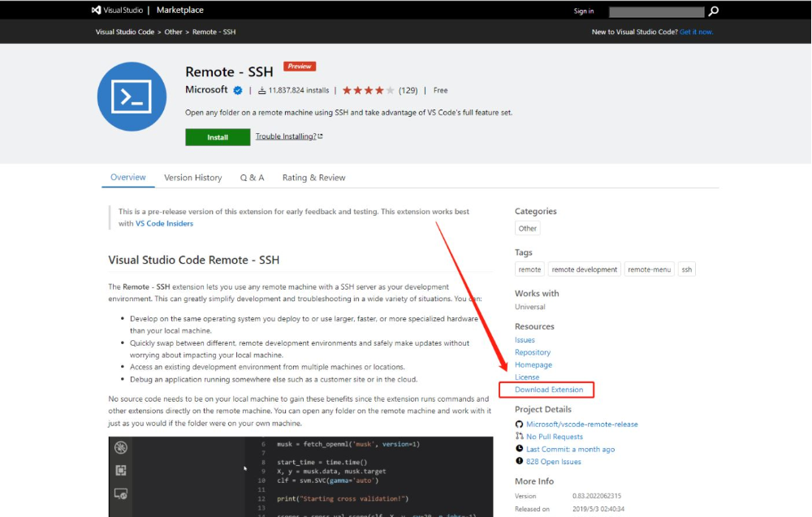Click the No Pull Requests link
This screenshot has height=517, width=812.
coord(555,437)
